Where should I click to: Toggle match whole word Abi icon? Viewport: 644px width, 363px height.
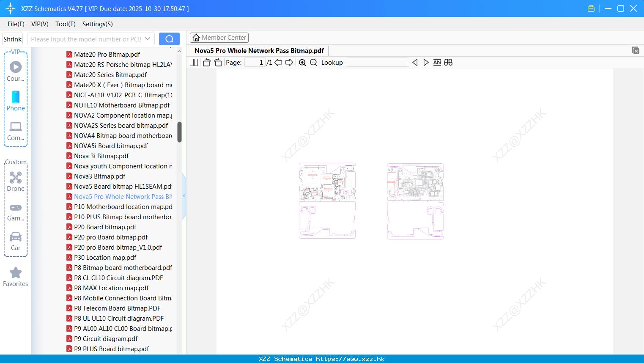[x=437, y=62]
